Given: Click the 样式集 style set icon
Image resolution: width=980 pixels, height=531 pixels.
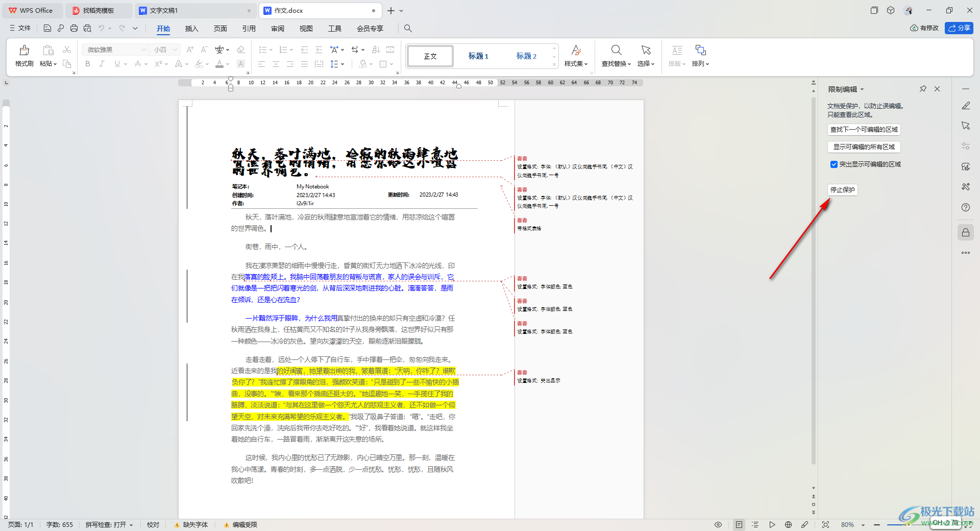Looking at the screenshot, I should 576,50.
